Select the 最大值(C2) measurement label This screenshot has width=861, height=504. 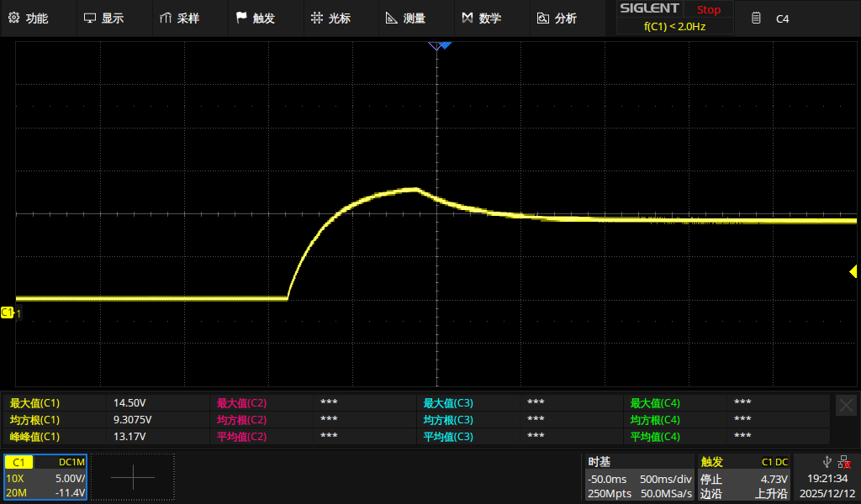[241, 403]
